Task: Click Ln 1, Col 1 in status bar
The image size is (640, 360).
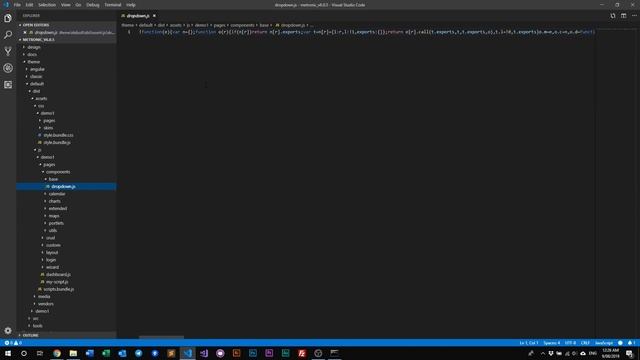Action: click(x=529, y=343)
